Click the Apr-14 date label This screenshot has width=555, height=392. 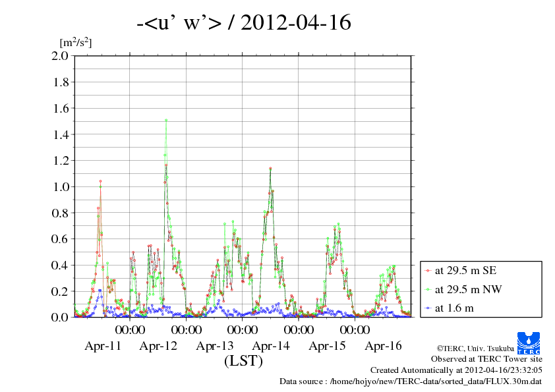tap(271, 346)
